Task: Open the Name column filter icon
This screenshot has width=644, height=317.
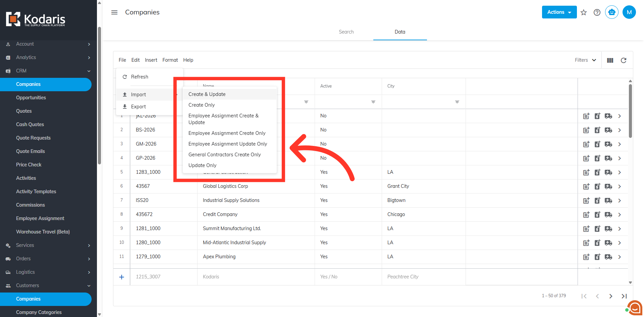Action: pyautogui.click(x=306, y=102)
